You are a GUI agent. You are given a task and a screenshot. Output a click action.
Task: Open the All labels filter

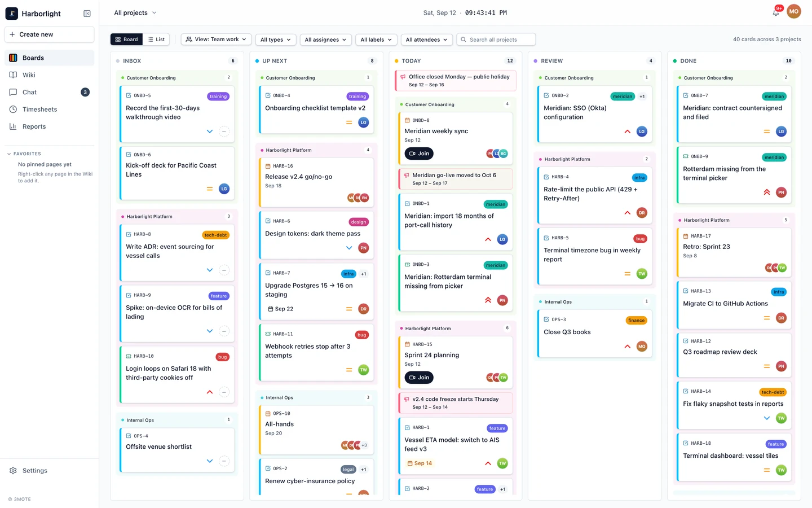[x=376, y=40]
